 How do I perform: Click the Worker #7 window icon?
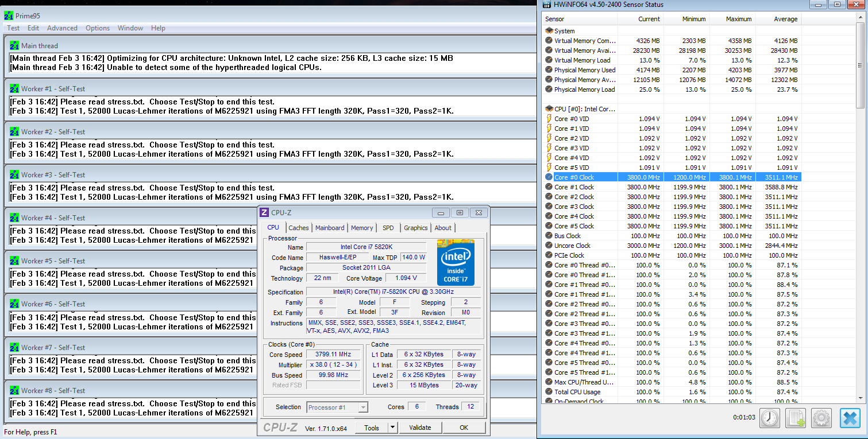click(14, 347)
